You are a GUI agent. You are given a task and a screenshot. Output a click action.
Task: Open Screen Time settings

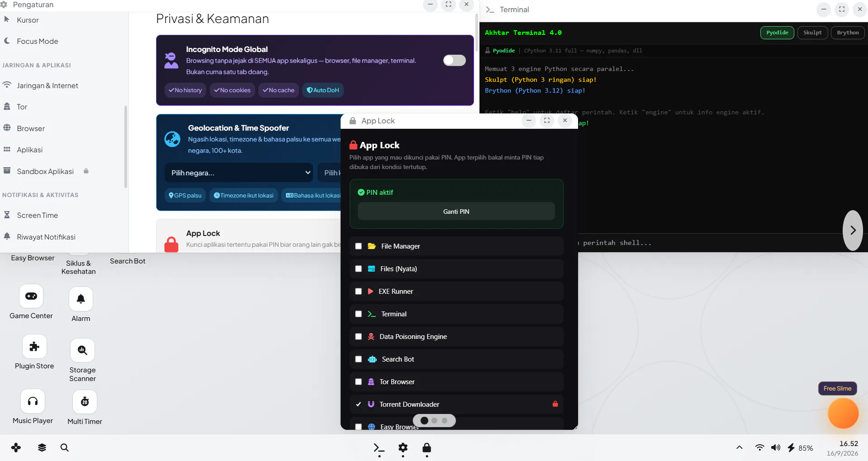point(37,215)
